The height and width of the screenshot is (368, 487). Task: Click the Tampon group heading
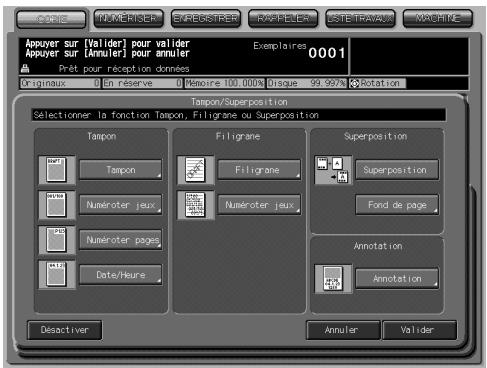(x=102, y=136)
